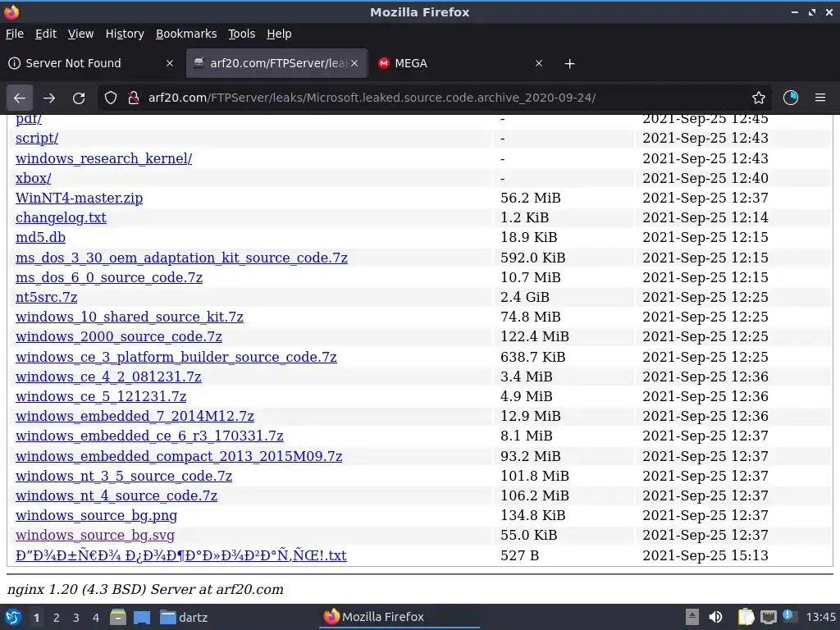Close the Server Not Found tab

click(170, 63)
